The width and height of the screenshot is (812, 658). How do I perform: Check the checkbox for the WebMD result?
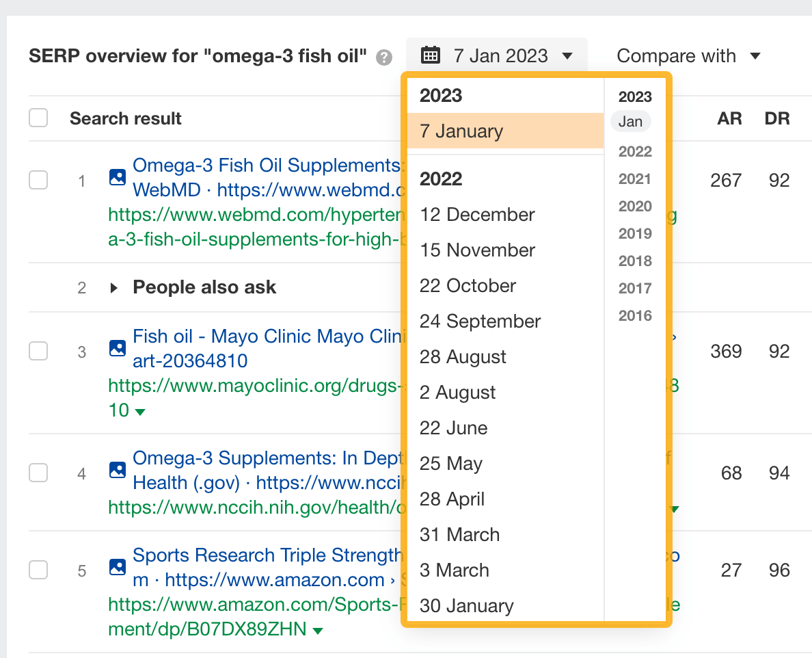coord(38,180)
